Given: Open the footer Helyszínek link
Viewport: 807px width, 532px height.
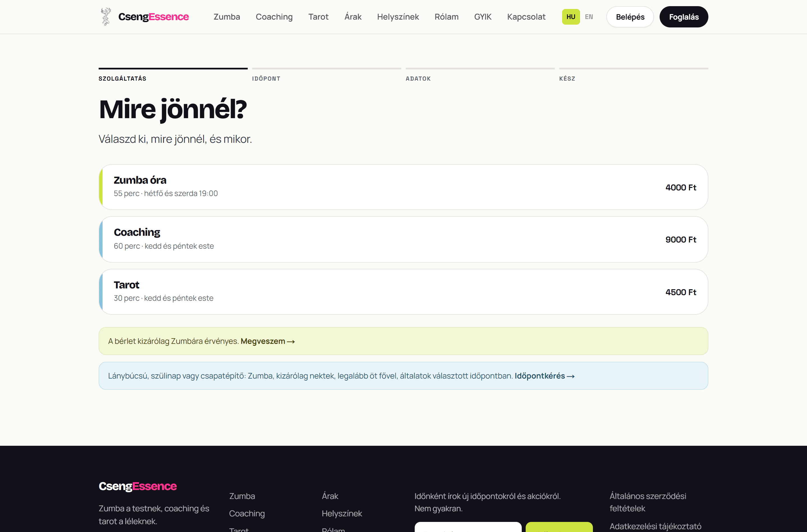Looking at the screenshot, I should pyautogui.click(x=342, y=513).
